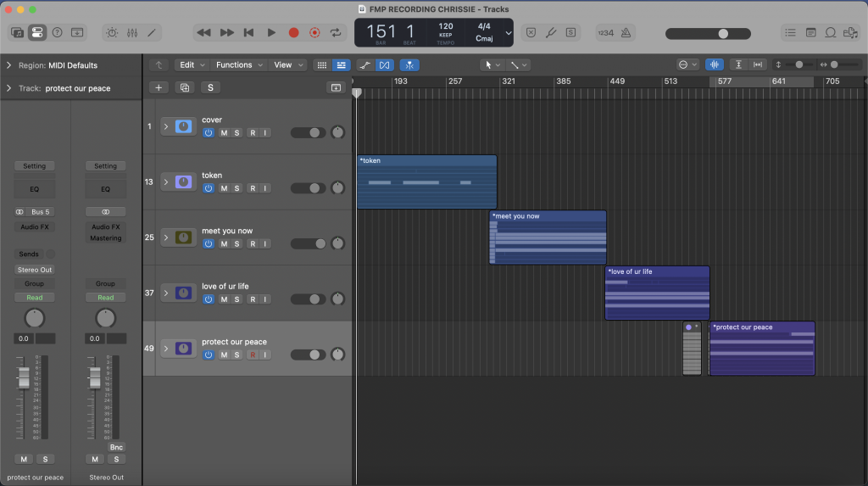This screenshot has width=868, height=486.
Task: Toggle the Metronome click icon
Action: (x=626, y=33)
